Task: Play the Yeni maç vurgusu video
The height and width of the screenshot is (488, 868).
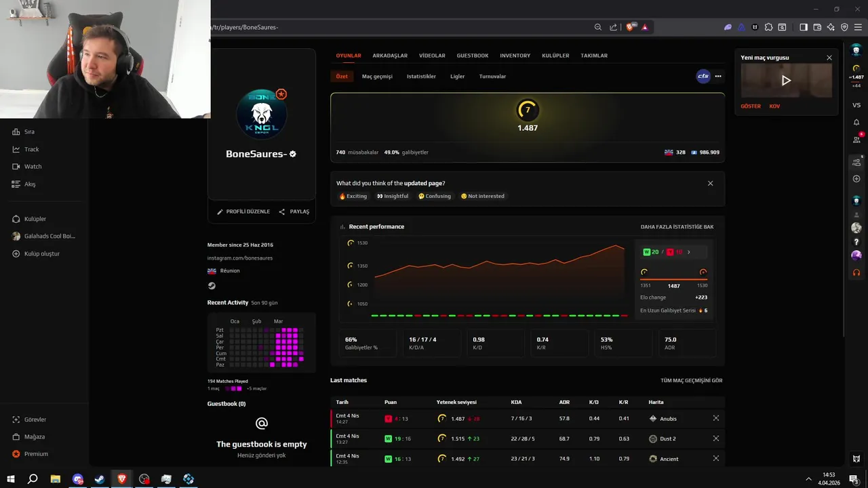Action: pyautogui.click(x=786, y=80)
